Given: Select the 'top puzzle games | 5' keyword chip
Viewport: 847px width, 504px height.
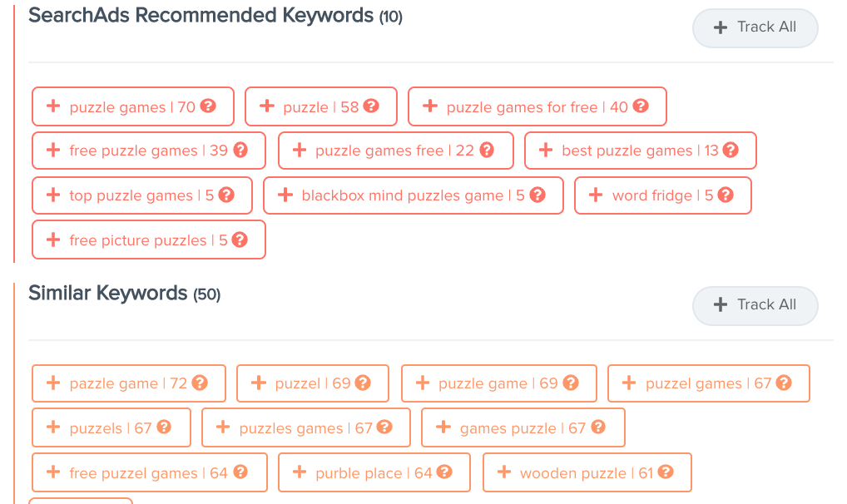Looking at the screenshot, I should (x=133, y=195).
